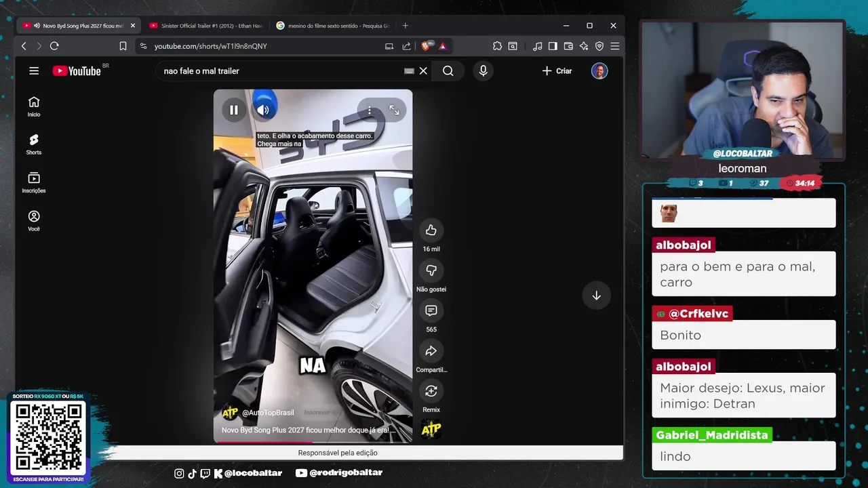The image size is (868, 488).
Task: Click the browser find-in-page icon
Action: (513, 46)
